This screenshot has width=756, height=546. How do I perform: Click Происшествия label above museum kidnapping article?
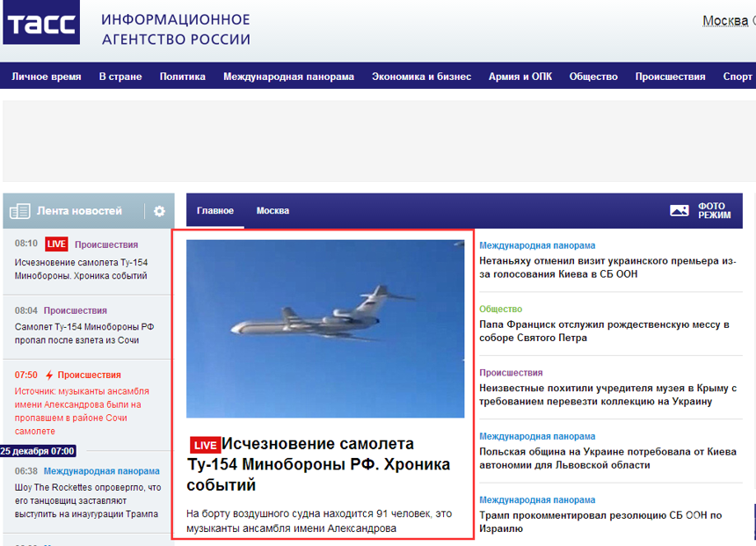[x=511, y=373]
